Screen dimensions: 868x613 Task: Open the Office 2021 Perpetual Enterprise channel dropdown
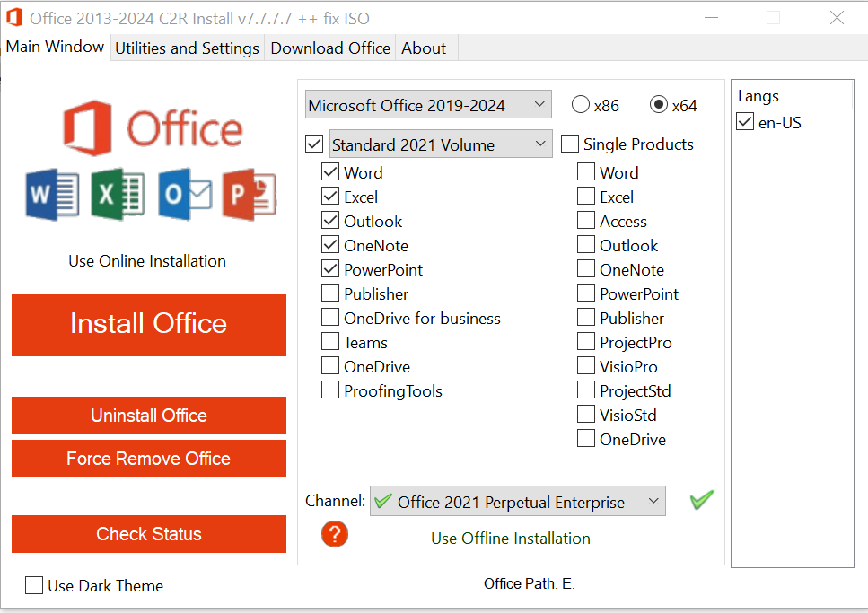click(x=518, y=502)
